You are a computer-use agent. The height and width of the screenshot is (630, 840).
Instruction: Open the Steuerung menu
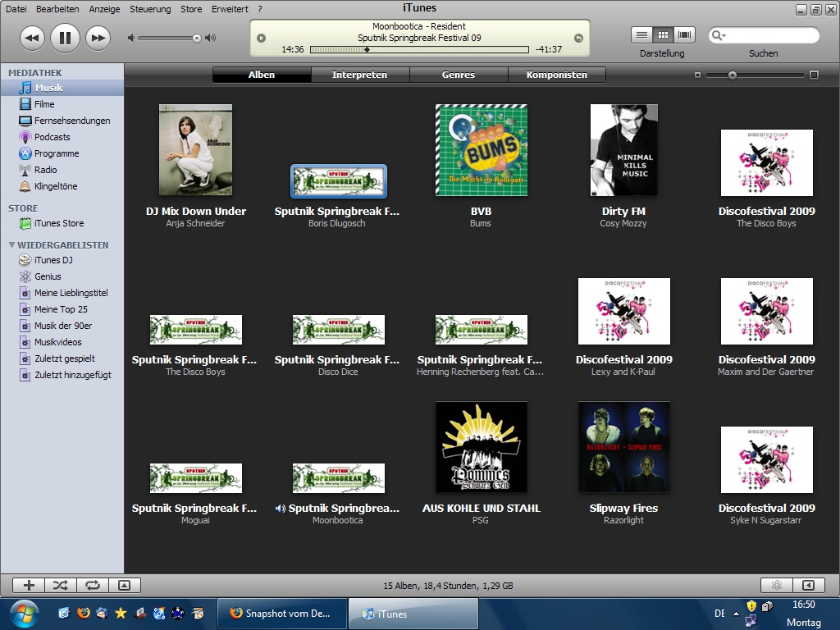[x=150, y=9]
